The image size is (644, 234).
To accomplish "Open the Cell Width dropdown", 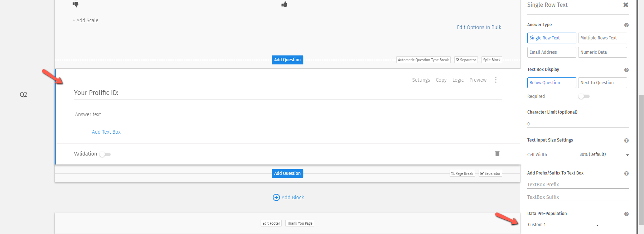I will pyautogui.click(x=604, y=155).
